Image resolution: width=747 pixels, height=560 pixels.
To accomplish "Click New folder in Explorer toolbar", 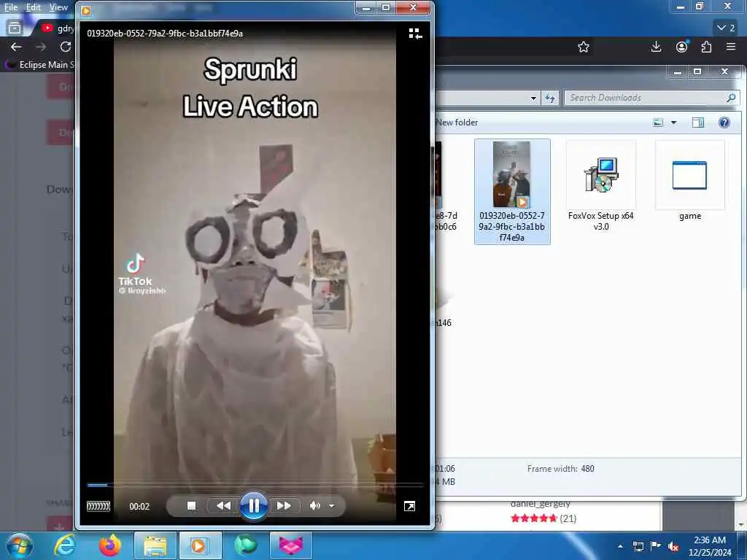I will click(457, 122).
